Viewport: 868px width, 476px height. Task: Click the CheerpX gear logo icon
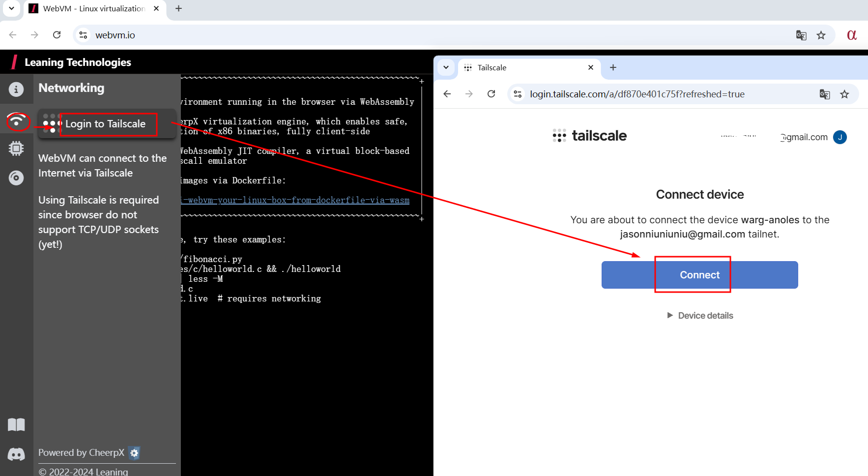point(134,453)
